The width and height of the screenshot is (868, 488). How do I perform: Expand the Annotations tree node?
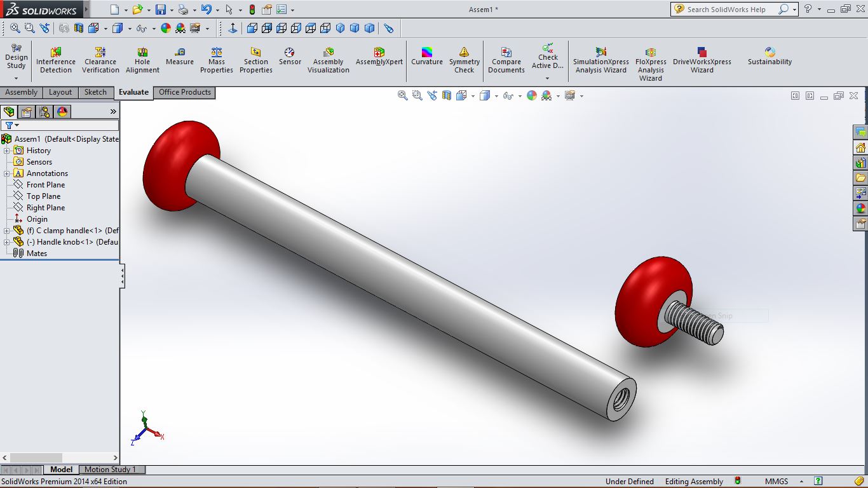(x=7, y=173)
